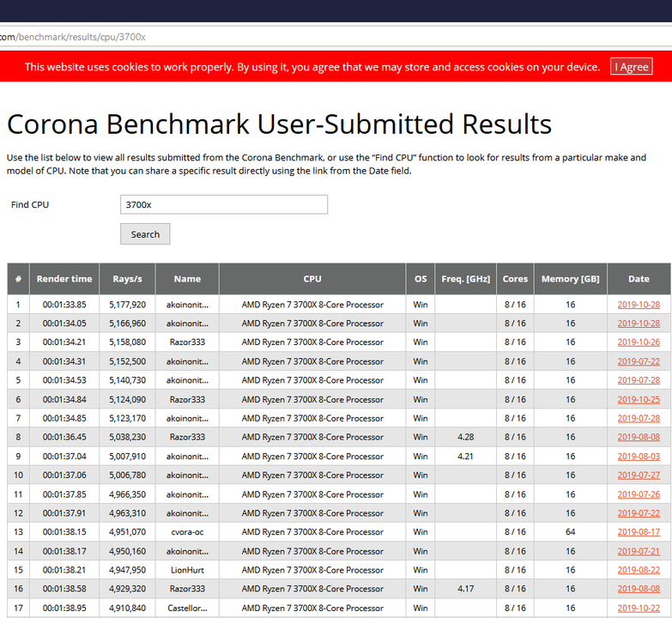
Task: Click the browser address bar URL
Action: coord(73,37)
